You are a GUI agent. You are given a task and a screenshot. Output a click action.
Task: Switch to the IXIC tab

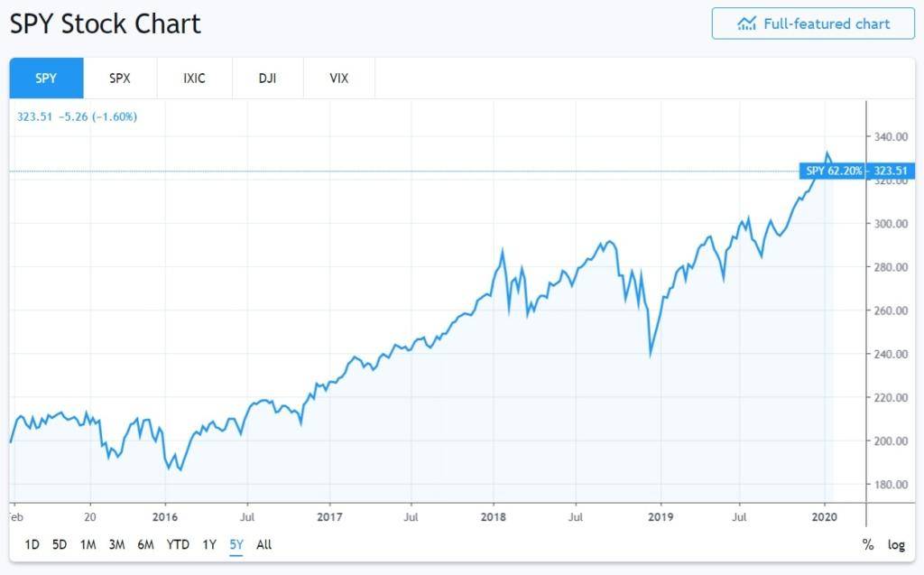(194, 79)
